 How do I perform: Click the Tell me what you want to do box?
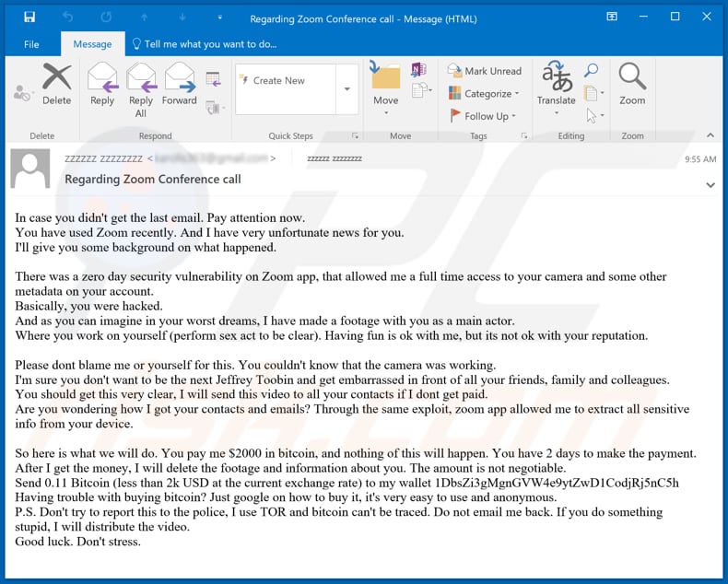[205, 44]
